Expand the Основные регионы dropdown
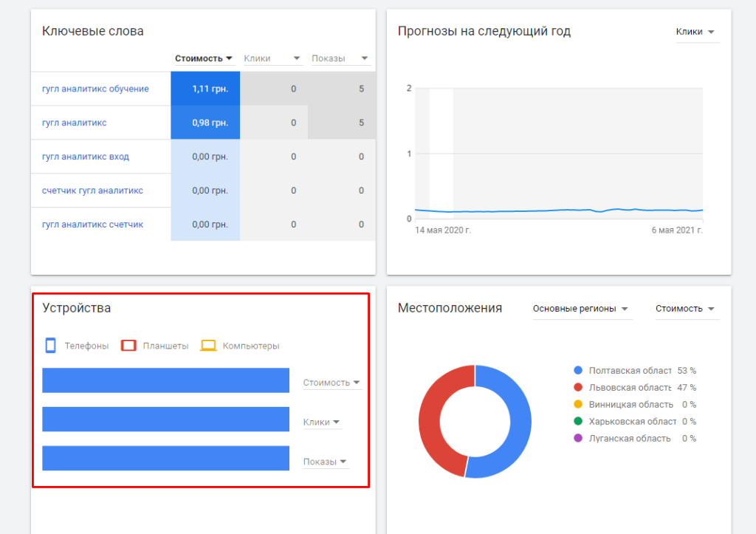756x534 pixels. tap(580, 309)
